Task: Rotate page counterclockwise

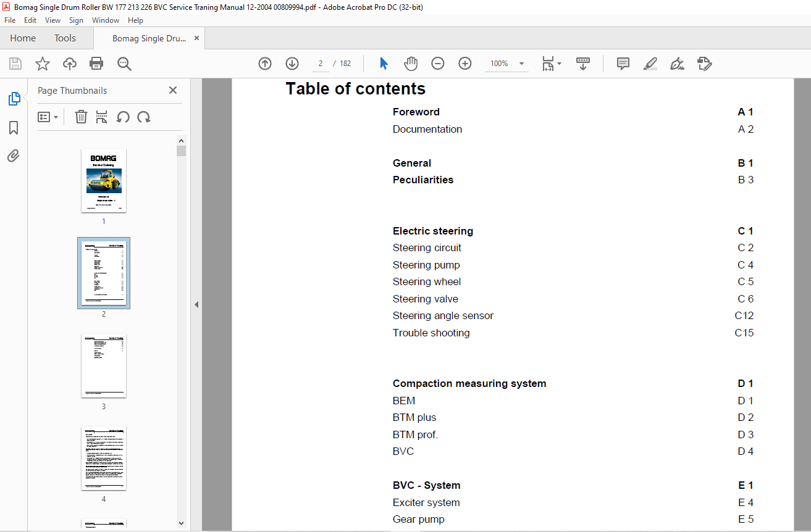Action: pos(123,117)
